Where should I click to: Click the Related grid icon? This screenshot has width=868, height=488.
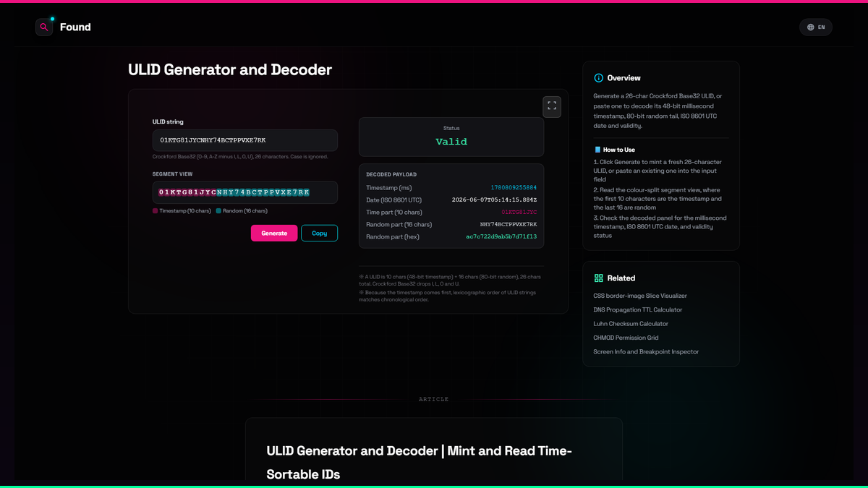[598, 278]
